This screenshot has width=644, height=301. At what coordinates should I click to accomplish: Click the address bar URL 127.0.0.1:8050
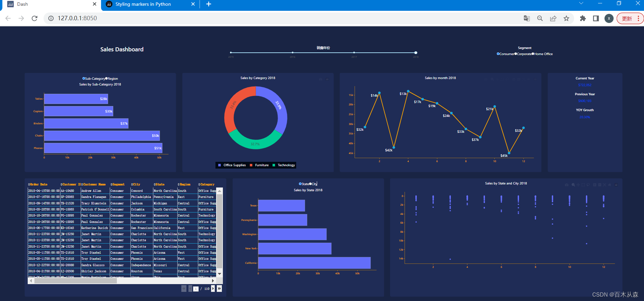click(x=77, y=18)
